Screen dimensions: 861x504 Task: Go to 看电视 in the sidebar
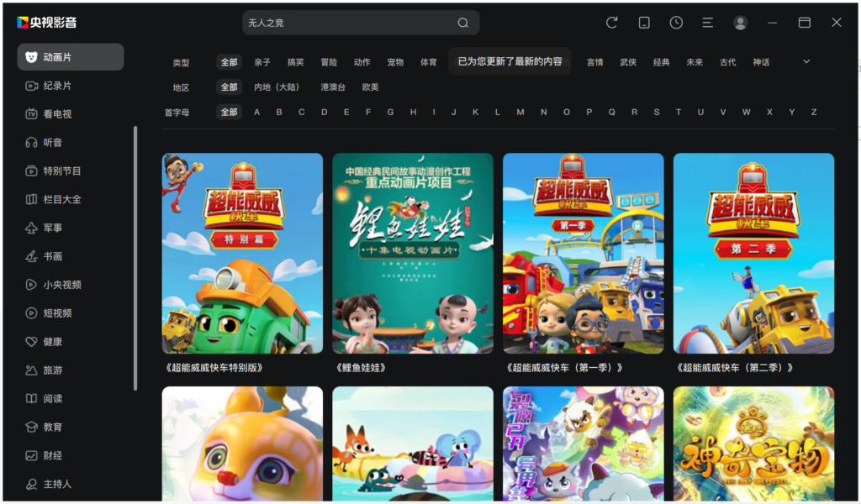click(x=57, y=114)
